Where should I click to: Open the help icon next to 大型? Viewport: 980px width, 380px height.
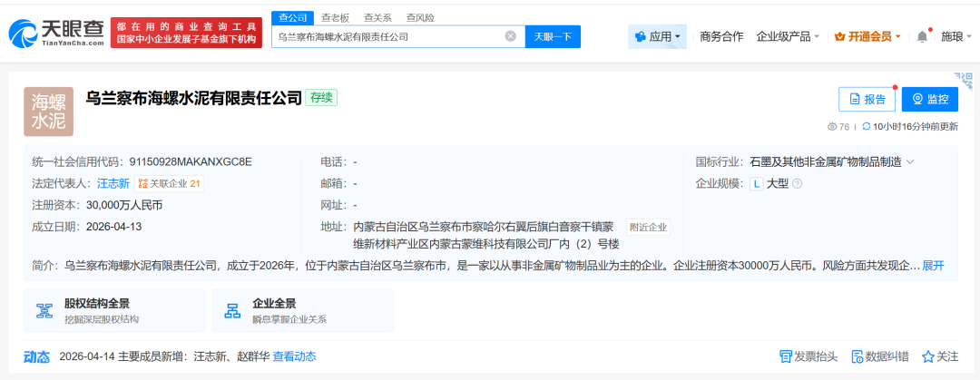pyautogui.click(x=797, y=184)
